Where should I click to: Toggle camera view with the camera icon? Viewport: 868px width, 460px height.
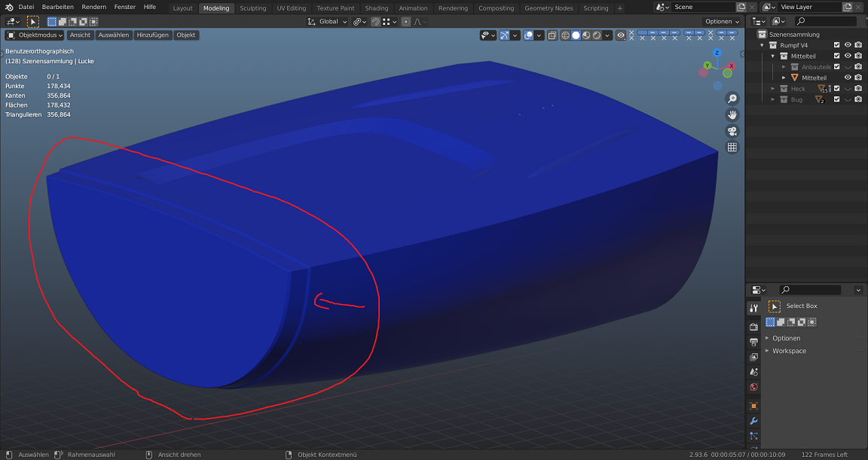pyautogui.click(x=732, y=131)
